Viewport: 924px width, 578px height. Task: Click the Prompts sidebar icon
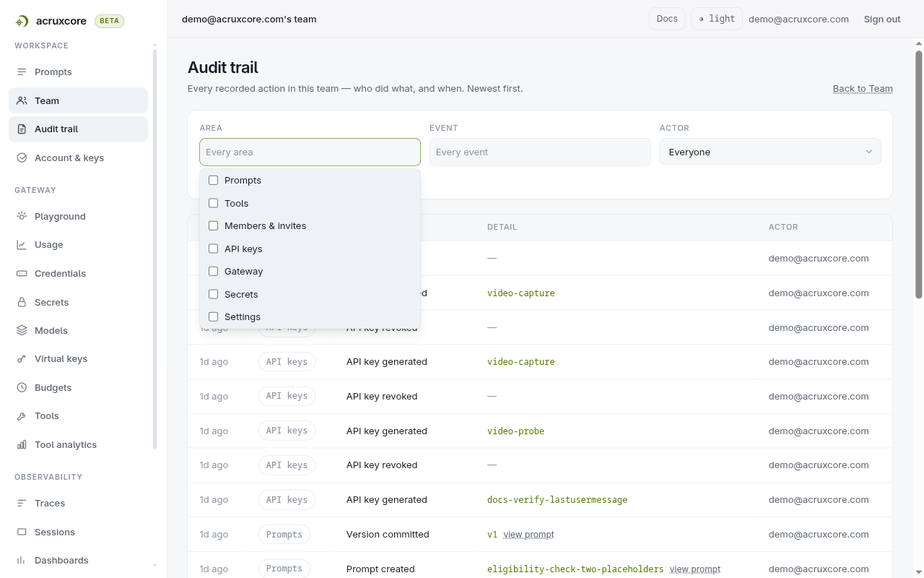[x=22, y=72]
